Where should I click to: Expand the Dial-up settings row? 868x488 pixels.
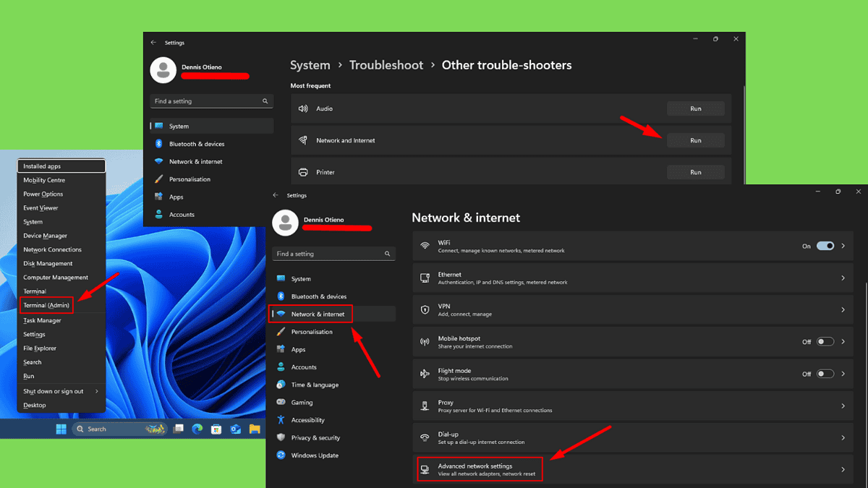(x=843, y=437)
